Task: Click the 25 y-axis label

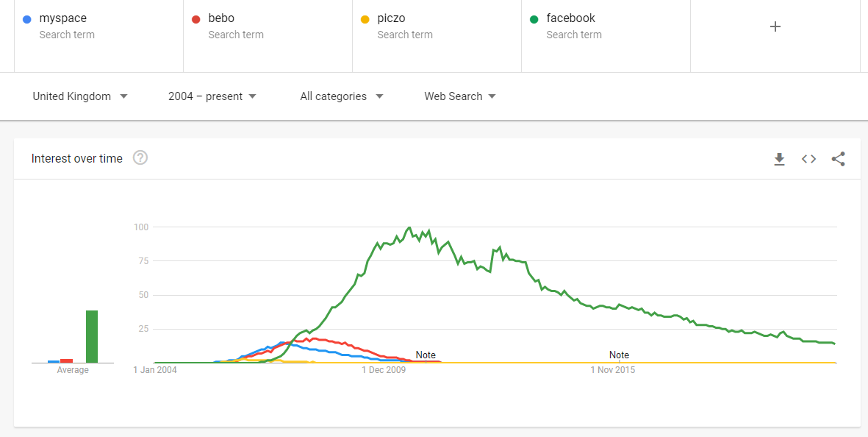Action: (144, 329)
